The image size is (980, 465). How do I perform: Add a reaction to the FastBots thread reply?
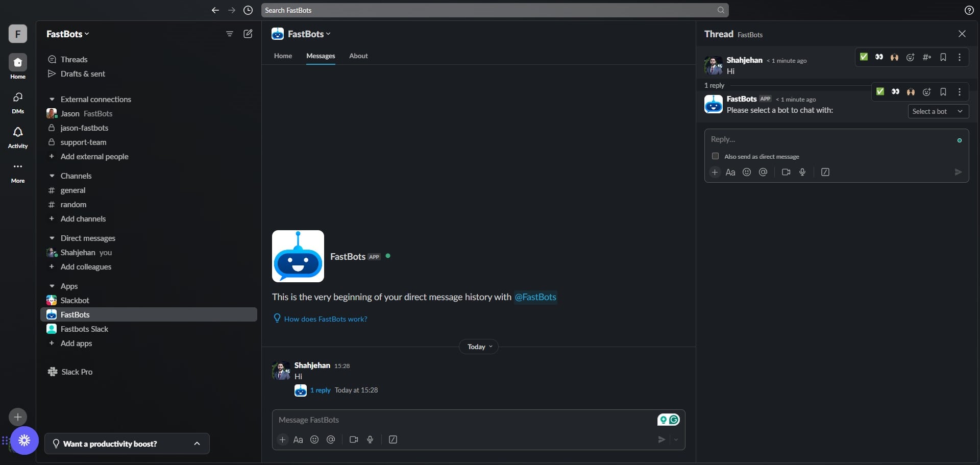point(927,92)
